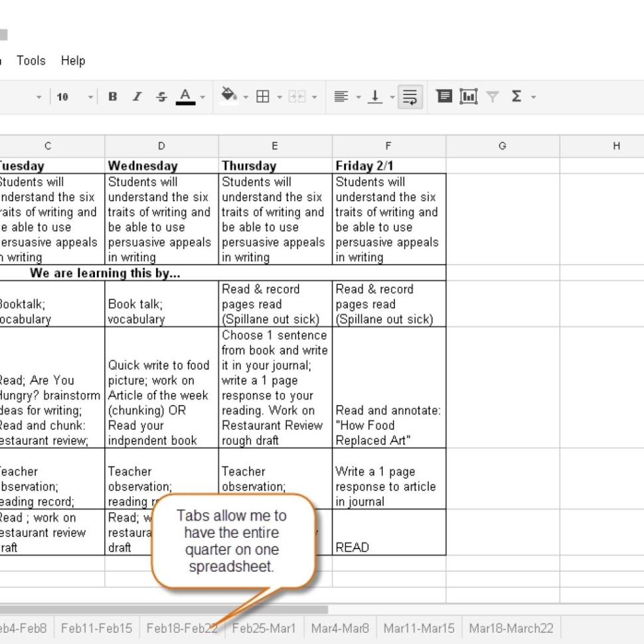Viewport: 644px width, 644px height.
Task: Select column E header
Action: point(275,146)
